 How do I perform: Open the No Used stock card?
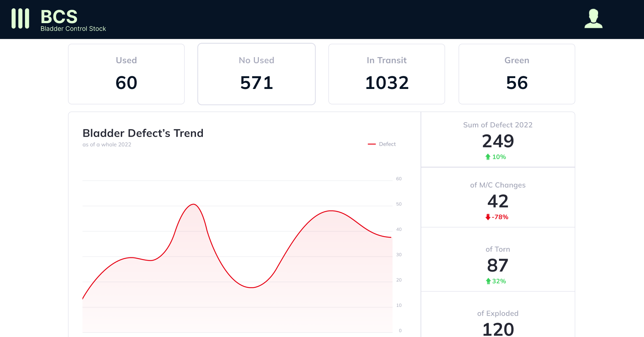(x=256, y=74)
